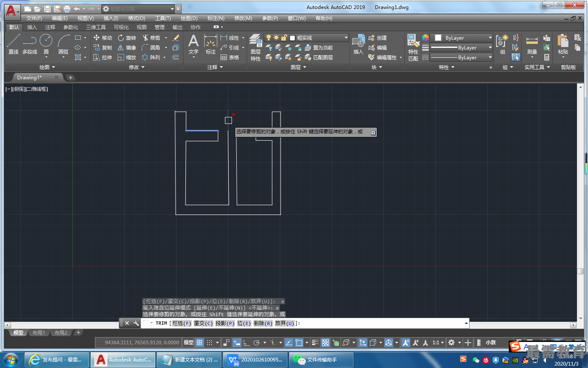Toggle object snap tracking in status bar
The image size is (588, 368).
click(x=289, y=343)
